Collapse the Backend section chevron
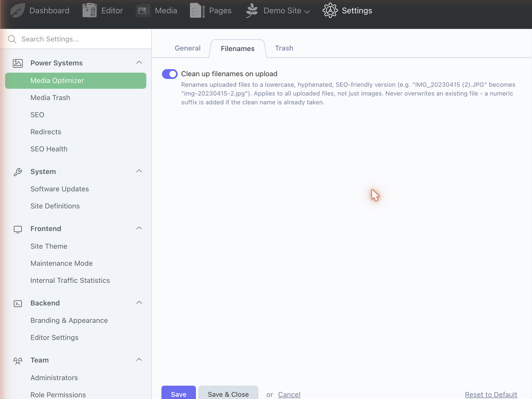This screenshot has width=532, height=399. (139, 303)
